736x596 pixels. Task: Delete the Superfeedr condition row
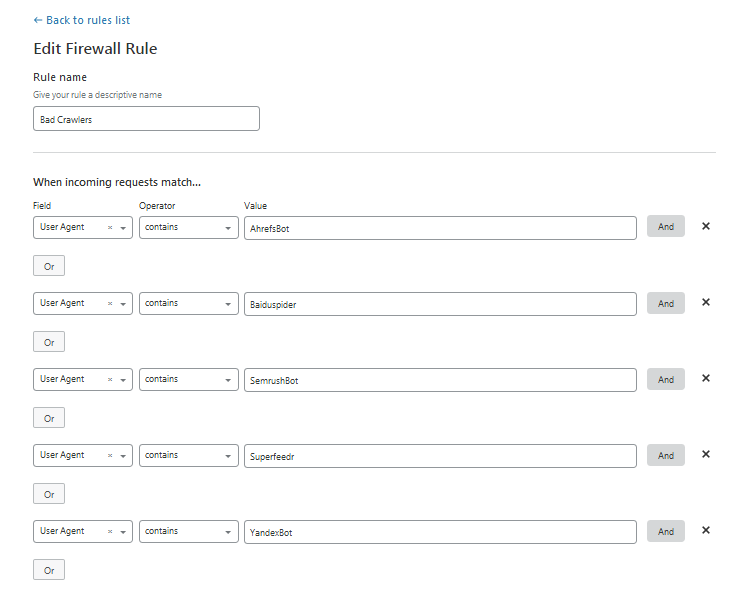pos(705,455)
